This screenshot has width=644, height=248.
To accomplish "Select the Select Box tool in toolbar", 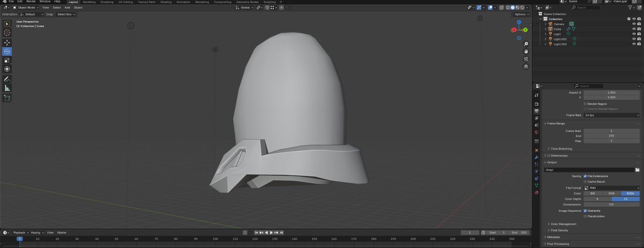I will coord(7,24).
